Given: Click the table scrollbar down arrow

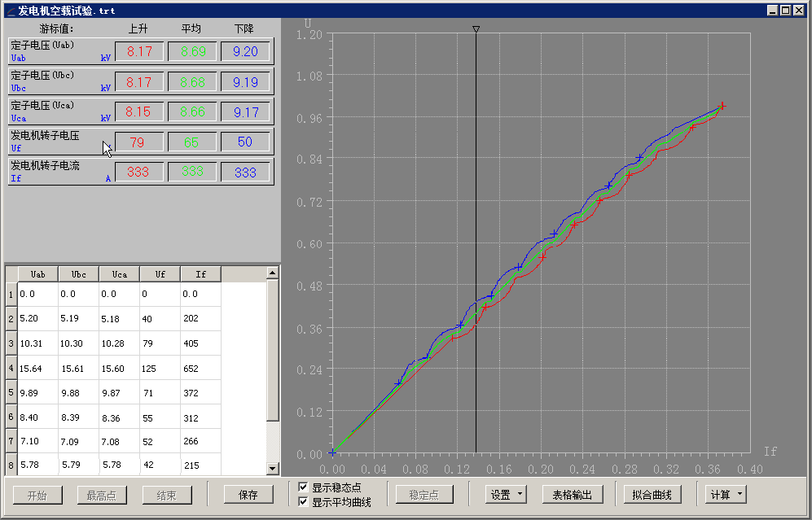Looking at the screenshot, I should [273, 469].
